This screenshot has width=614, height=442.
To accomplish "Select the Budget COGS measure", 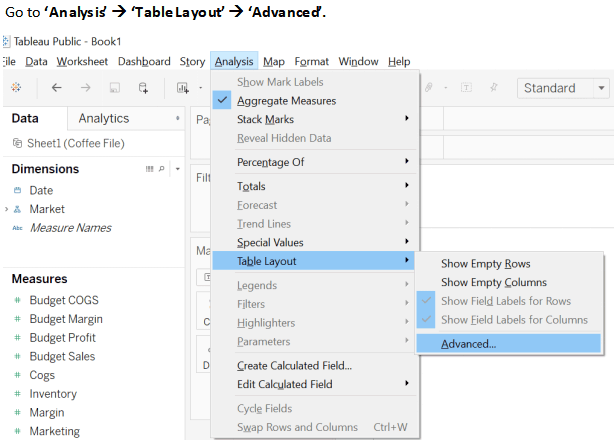I will (x=64, y=300).
